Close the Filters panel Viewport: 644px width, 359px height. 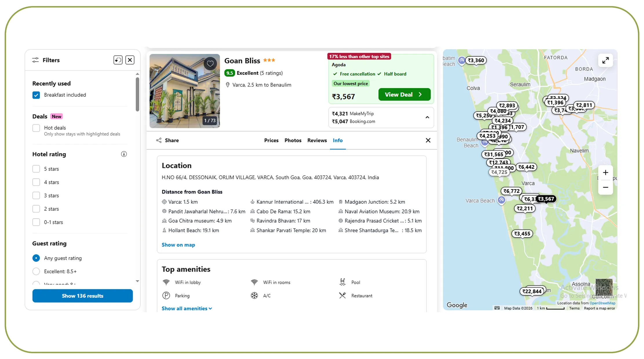tap(130, 60)
